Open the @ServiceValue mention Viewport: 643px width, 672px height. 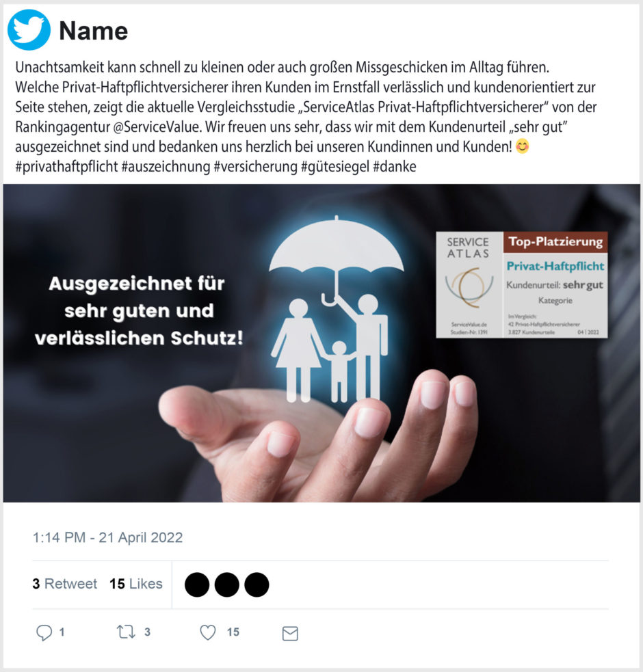[x=157, y=127]
